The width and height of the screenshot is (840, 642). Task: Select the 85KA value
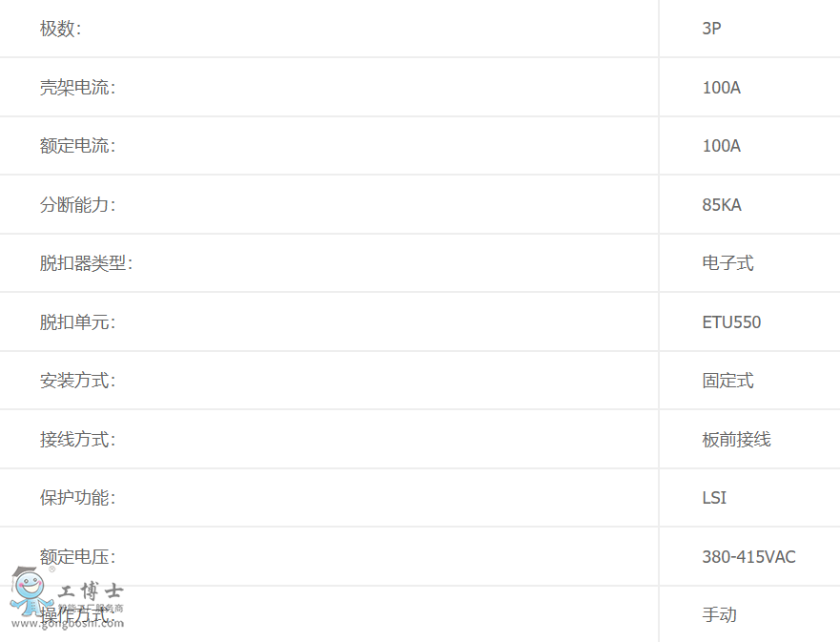pyautogui.click(x=722, y=205)
